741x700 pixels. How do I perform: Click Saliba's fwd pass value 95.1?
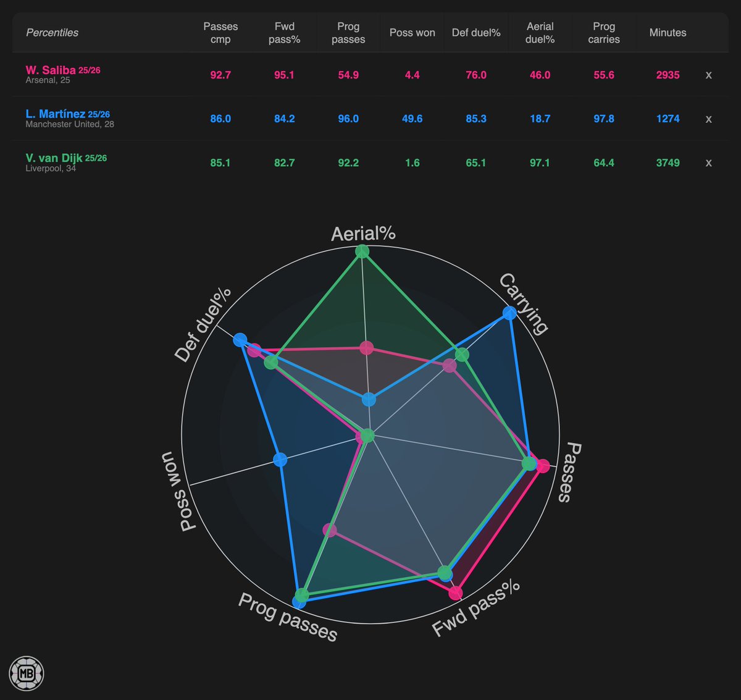(x=285, y=75)
